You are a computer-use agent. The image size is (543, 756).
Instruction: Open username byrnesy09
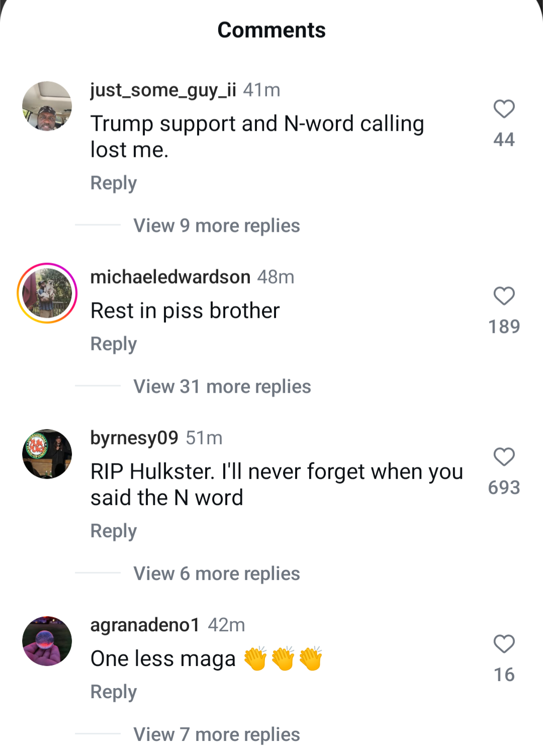point(134,438)
